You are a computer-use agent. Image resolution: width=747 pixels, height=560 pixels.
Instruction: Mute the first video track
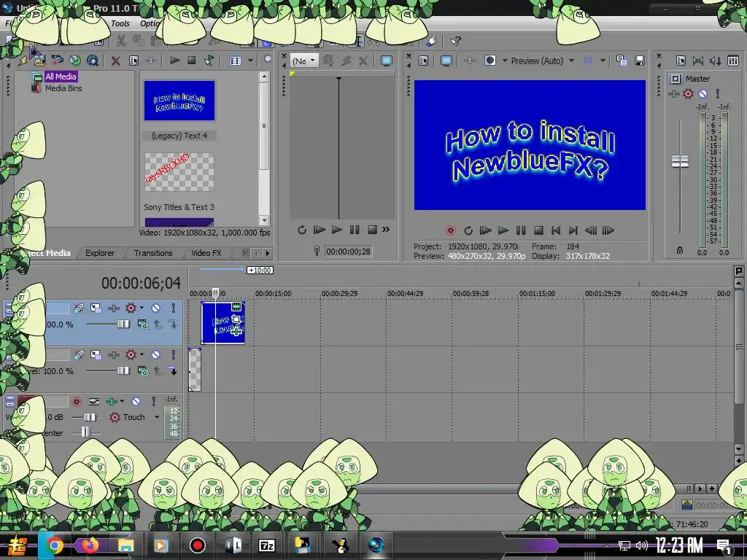click(155, 308)
